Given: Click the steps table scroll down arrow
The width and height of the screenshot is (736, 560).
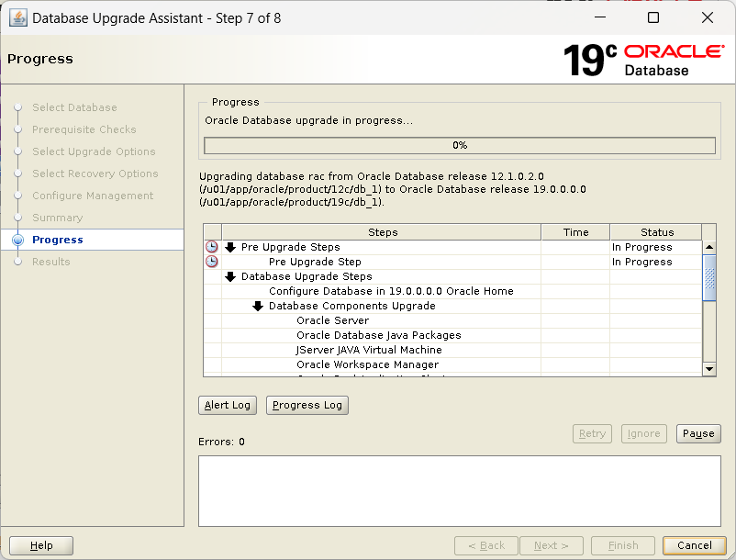Looking at the screenshot, I should click(x=709, y=369).
